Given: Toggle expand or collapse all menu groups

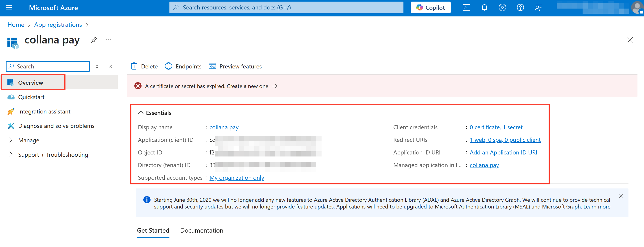Looking at the screenshot, I should click(97, 66).
